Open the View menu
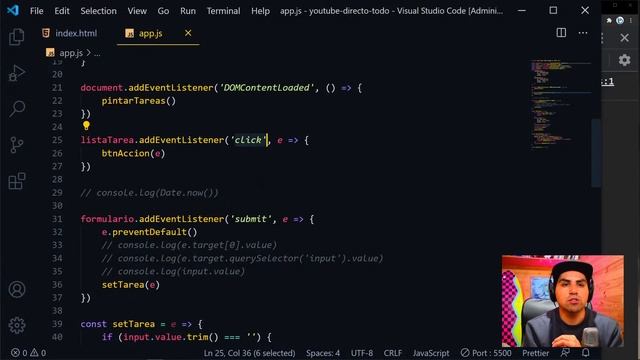 point(137,11)
